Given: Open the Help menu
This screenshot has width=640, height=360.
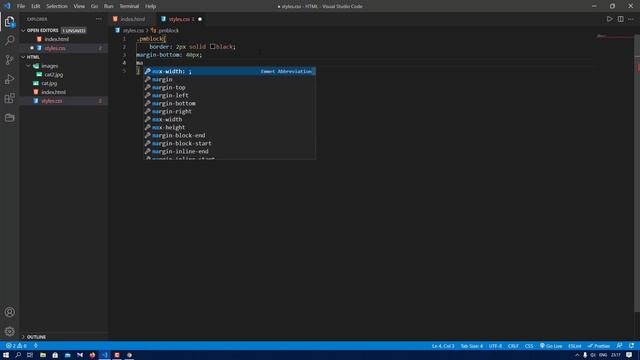Looking at the screenshot, I should click(x=151, y=6).
